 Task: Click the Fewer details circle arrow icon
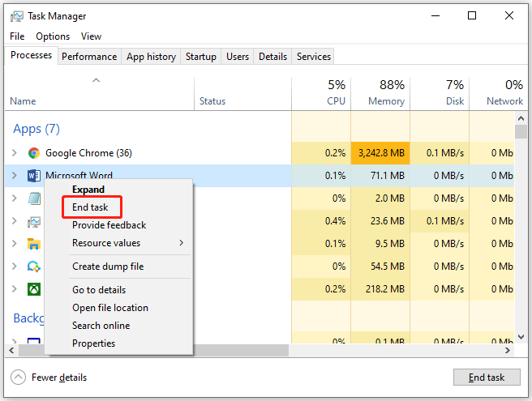pyautogui.click(x=19, y=377)
